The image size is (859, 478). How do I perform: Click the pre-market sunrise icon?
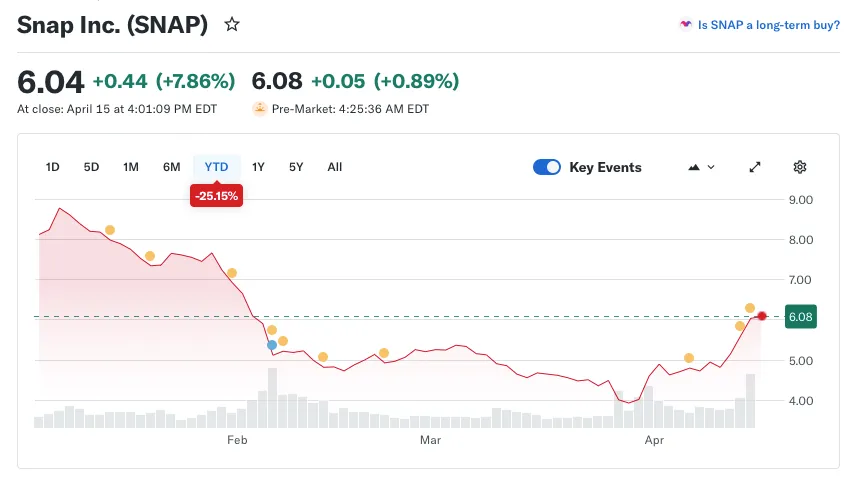click(260, 109)
